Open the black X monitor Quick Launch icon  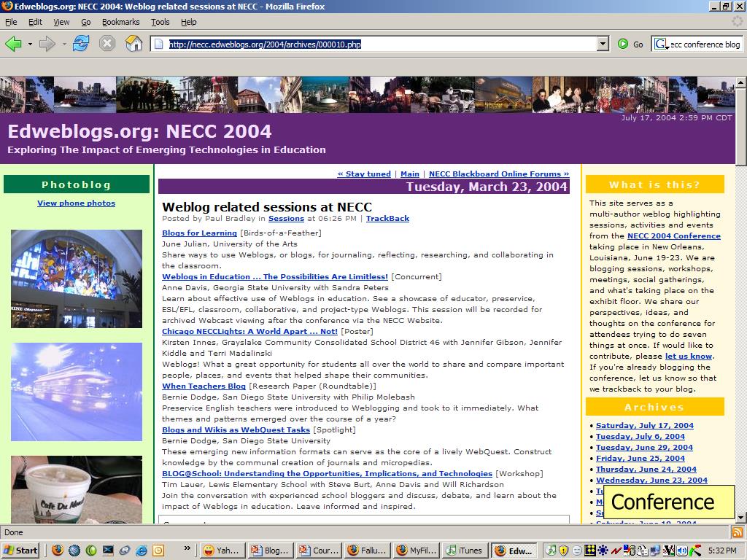click(x=108, y=551)
